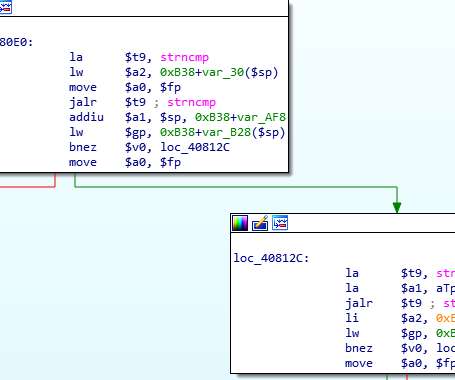The image size is (455, 380).
Task: Click the green branch edge line between blocks
Action: coord(233,187)
